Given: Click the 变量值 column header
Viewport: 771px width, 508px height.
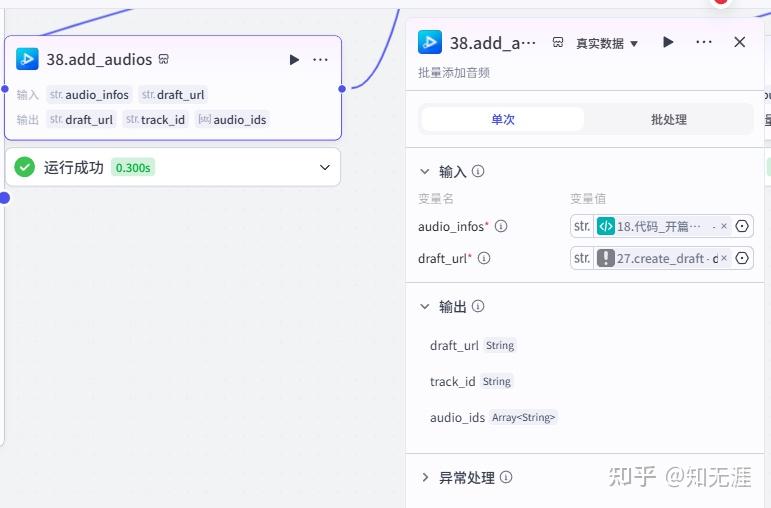Looking at the screenshot, I should [588, 199].
